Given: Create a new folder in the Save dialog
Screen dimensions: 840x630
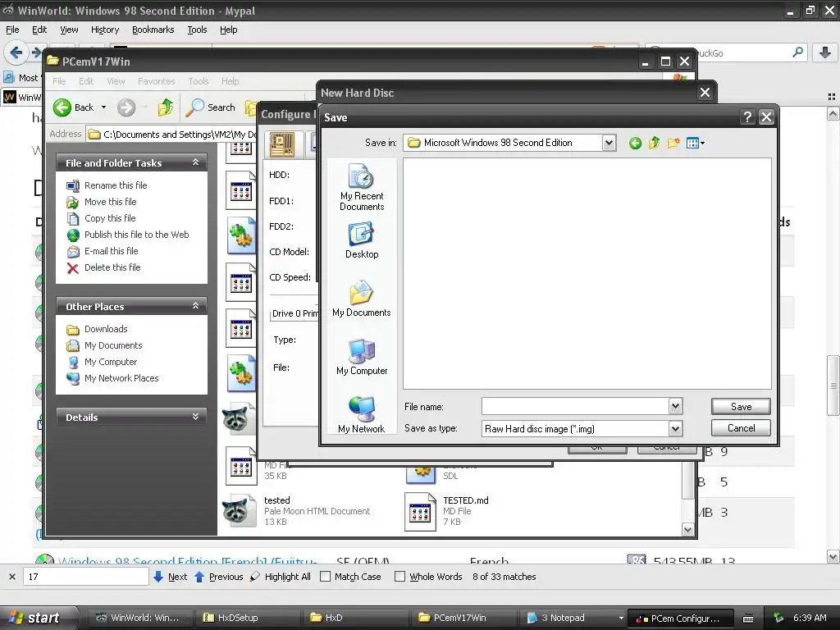Looking at the screenshot, I should pos(673,143).
